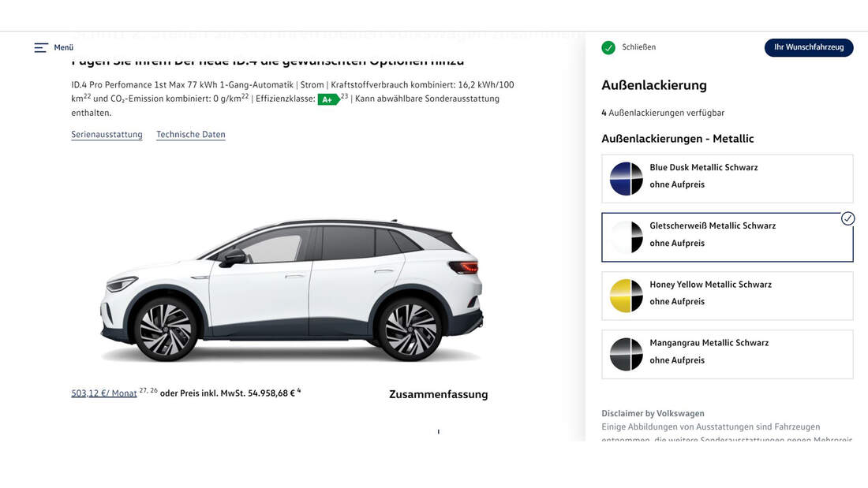Viewport: 868px width, 488px height.
Task: Click the Menü label text
Action: pos(64,47)
